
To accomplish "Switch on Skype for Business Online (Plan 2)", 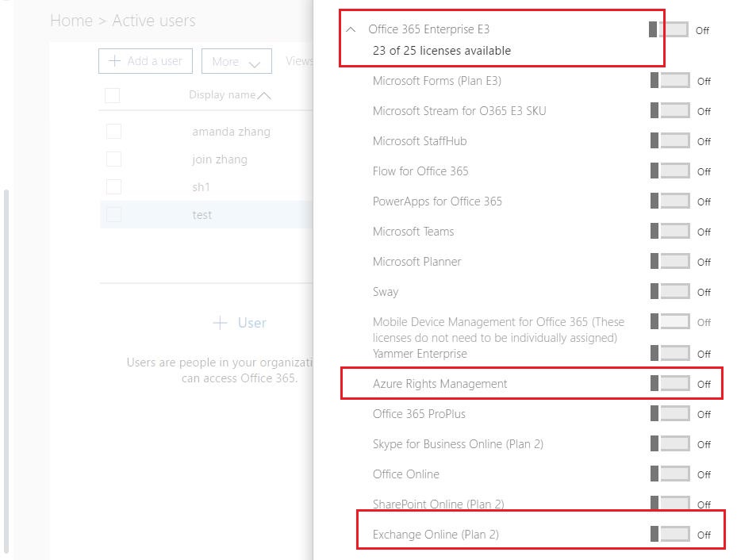I will point(670,443).
